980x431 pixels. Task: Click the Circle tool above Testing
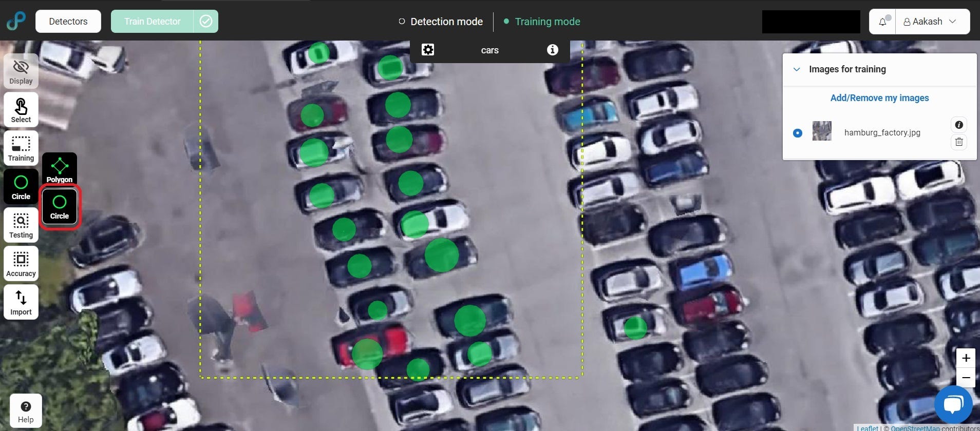(21, 186)
